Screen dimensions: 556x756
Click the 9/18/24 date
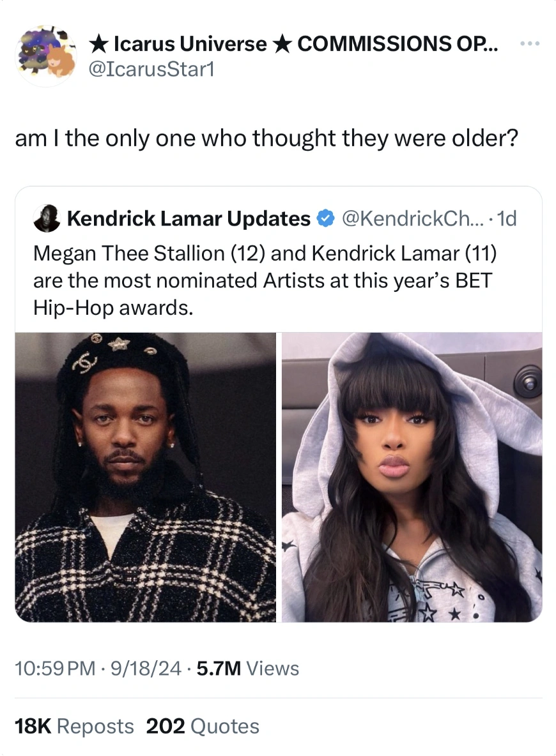(x=146, y=669)
